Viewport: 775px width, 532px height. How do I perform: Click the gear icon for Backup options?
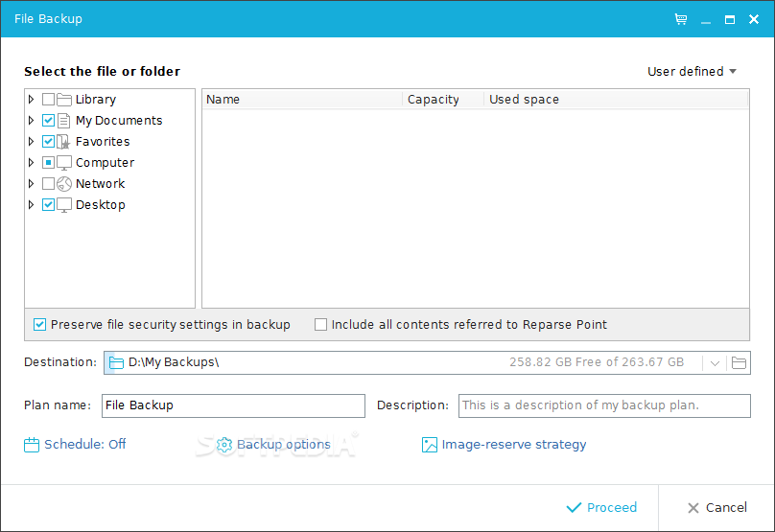[223, 445]
